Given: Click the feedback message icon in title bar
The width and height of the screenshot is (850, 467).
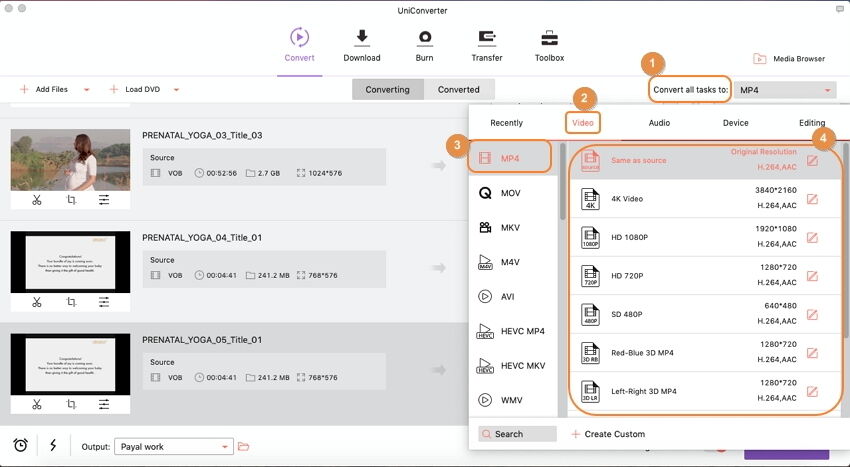Looking at the screenshot, I should (840, 9).
